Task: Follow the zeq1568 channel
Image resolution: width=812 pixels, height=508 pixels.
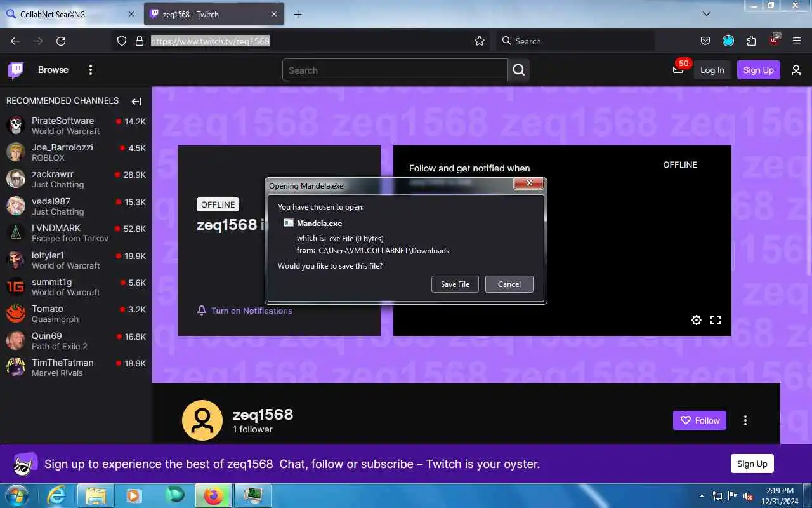Action: coord(700,420)
